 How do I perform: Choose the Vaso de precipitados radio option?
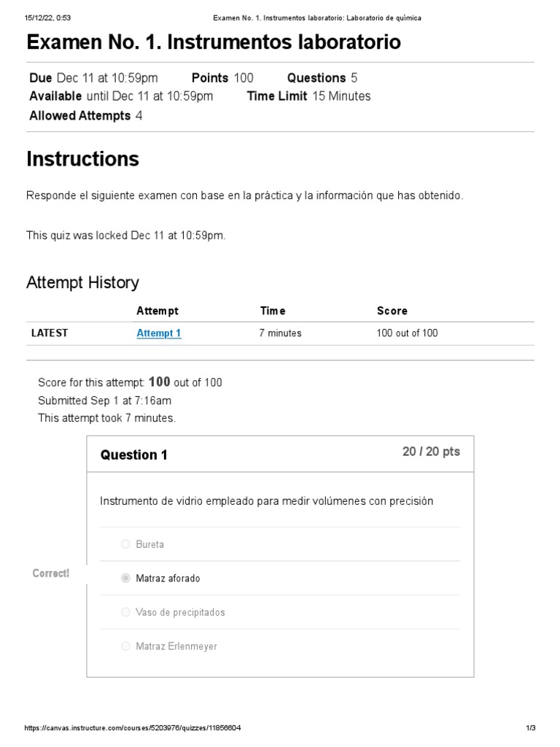pos(125,612)
